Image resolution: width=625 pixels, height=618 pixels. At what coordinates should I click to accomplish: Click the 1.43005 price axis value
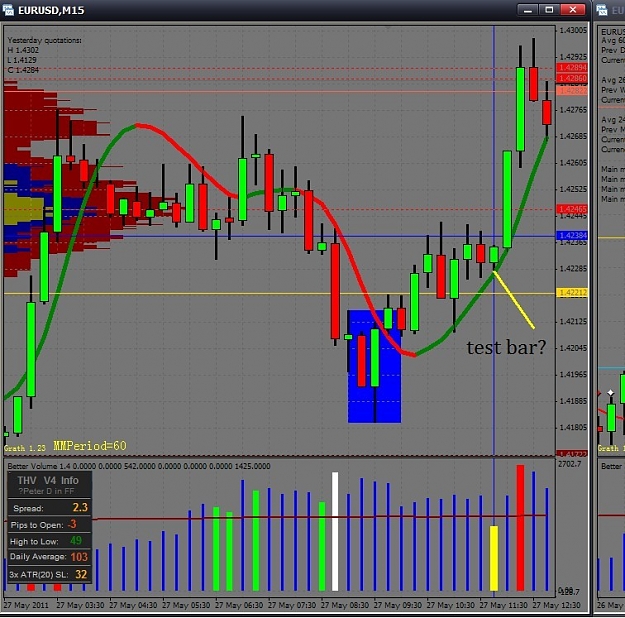pyautogui.click(x=573, y=31)
